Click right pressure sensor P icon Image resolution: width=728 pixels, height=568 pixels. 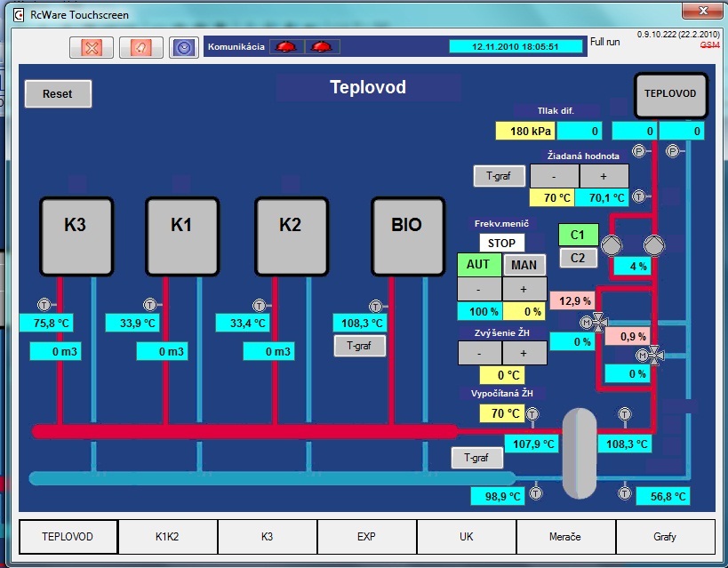click(672, 151)
